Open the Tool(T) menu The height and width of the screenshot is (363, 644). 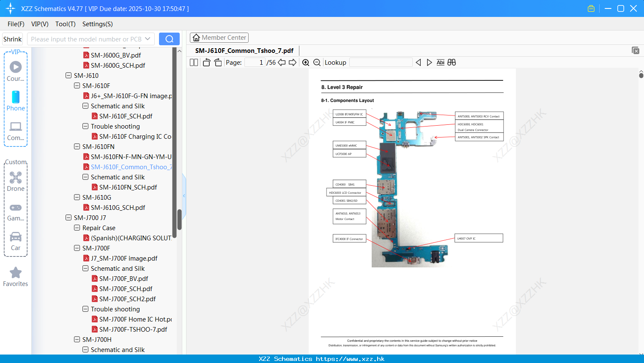[66, 24]
